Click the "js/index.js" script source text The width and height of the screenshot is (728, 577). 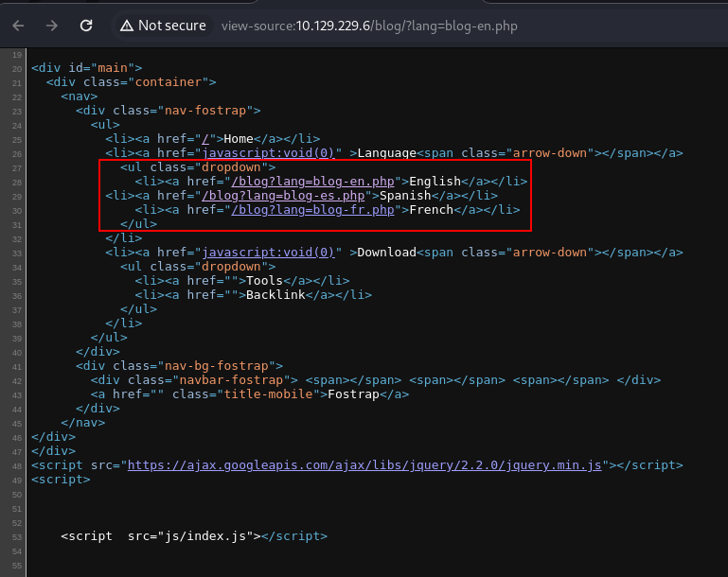point(205,536)
